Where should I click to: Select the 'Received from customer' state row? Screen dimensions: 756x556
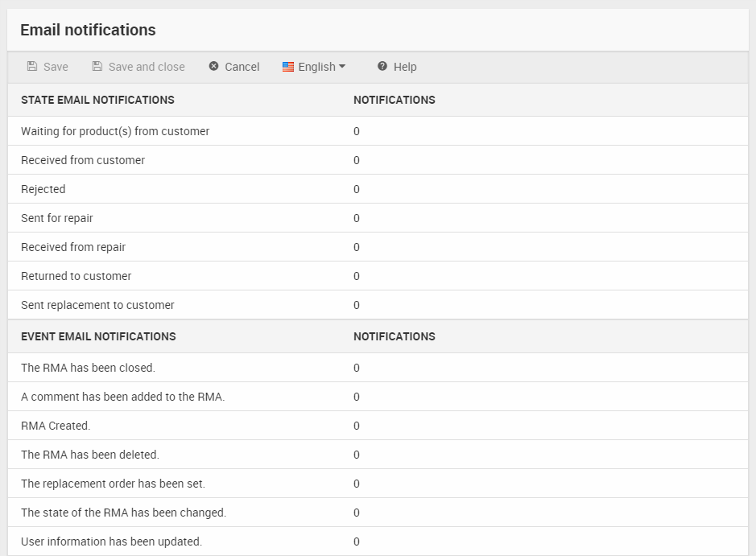83,160
